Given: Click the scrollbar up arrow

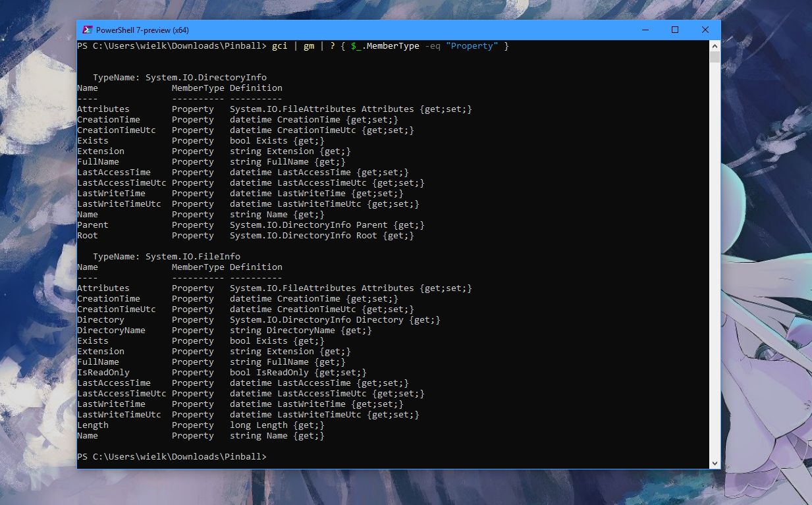Looking at the screenshot, I should [x=715, y=45].
